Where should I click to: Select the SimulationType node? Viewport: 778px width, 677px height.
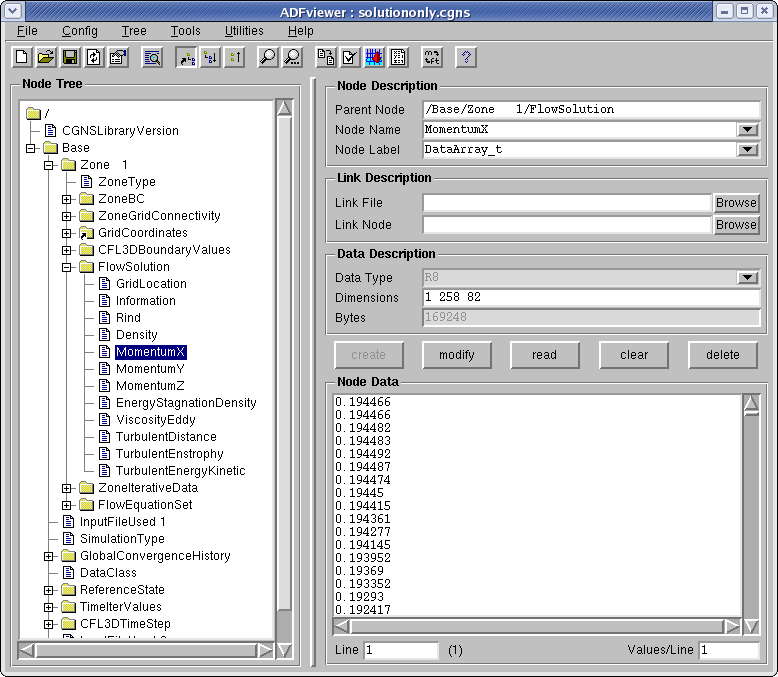click(122, 539)
